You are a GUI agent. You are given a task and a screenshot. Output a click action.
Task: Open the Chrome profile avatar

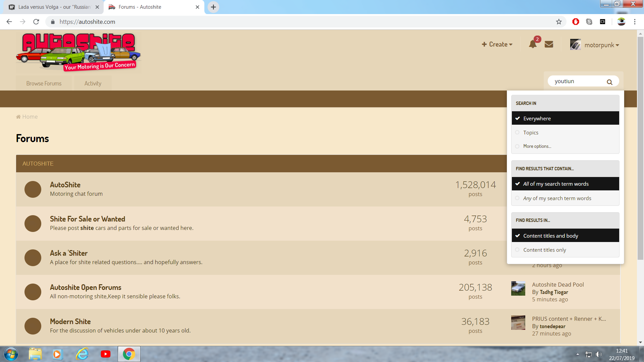tap(621, 22)
